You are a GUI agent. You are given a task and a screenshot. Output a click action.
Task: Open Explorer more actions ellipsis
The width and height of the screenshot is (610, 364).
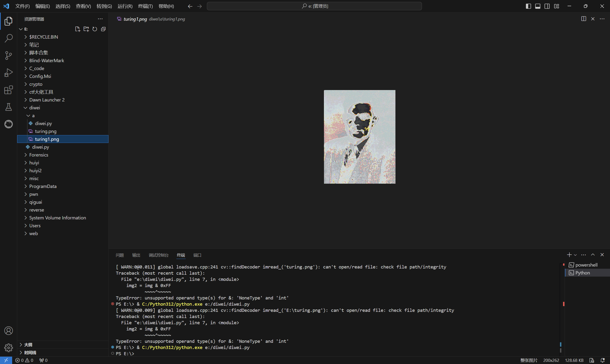click(x=100, y=19)
